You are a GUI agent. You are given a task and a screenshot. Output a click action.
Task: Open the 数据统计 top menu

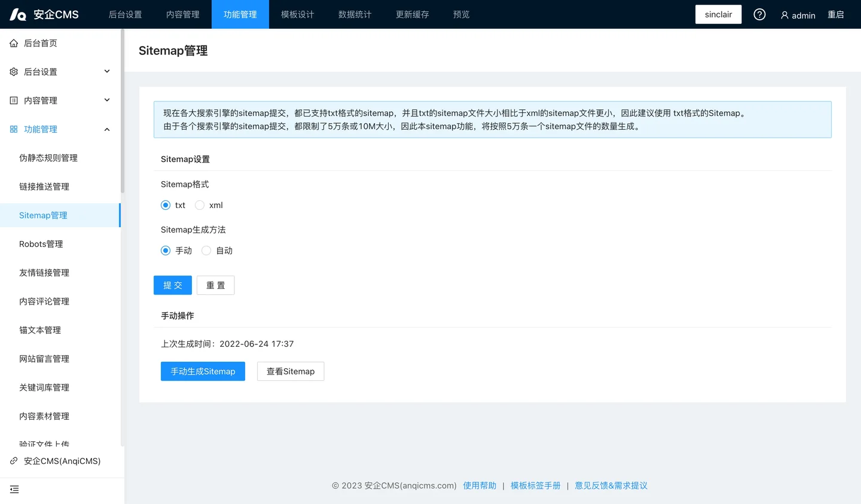coord(355,14)
